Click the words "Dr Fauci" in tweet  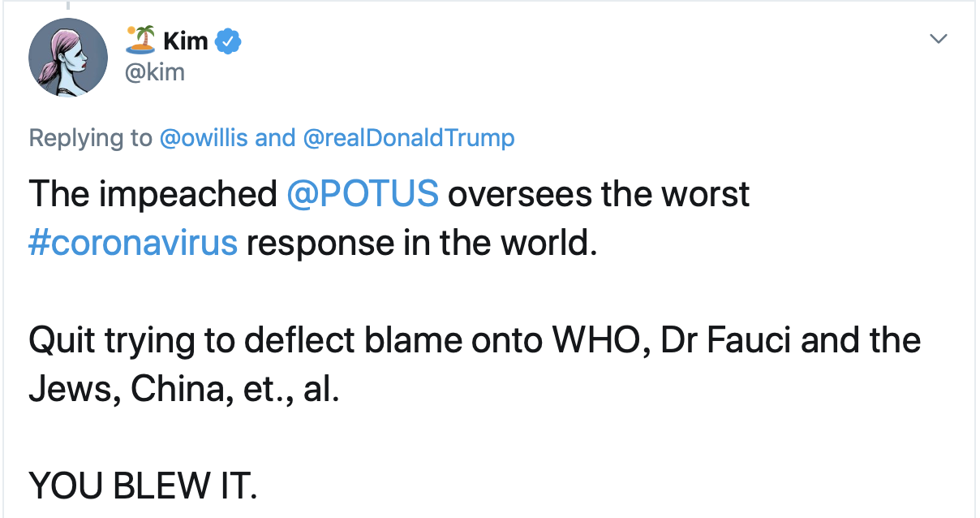[x=726, y=339]
